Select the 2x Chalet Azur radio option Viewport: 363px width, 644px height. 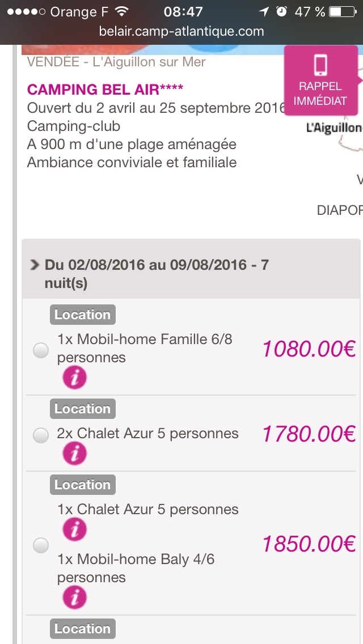coord(41,435)
